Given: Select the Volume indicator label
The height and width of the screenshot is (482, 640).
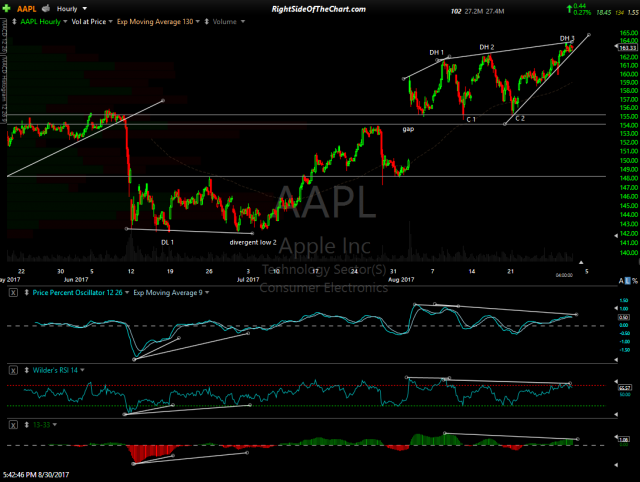Looking at the screenshot, I should click(224, 22).
